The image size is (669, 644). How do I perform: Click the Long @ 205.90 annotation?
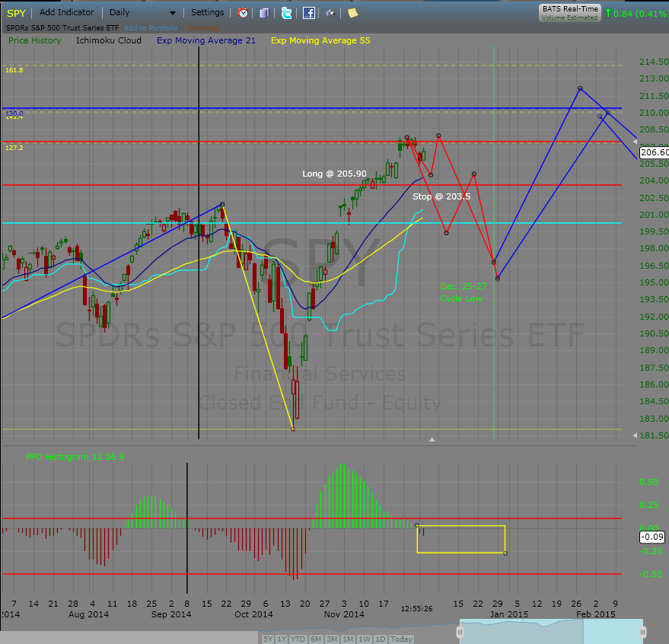pos(335,174)
